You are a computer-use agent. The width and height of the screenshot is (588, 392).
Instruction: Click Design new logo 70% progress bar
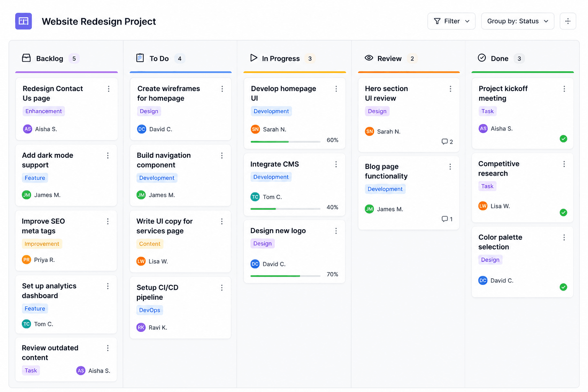286,276
